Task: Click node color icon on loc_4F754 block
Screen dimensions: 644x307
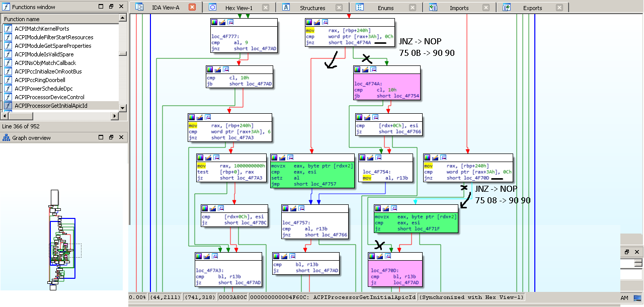Action: (363, 158)
